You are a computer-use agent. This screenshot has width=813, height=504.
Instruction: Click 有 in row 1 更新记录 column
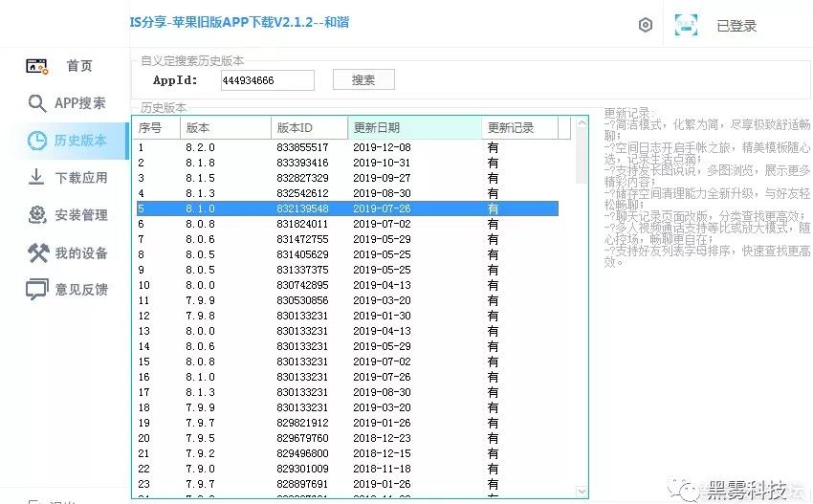[x=493, y=148]
